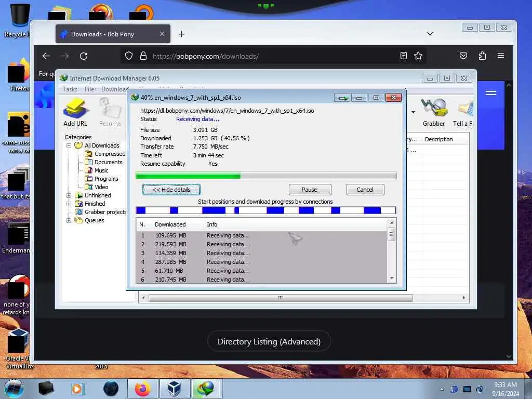Show hidden system tray icons arrow
Screen dimensions: 532x399
point(442,390)
